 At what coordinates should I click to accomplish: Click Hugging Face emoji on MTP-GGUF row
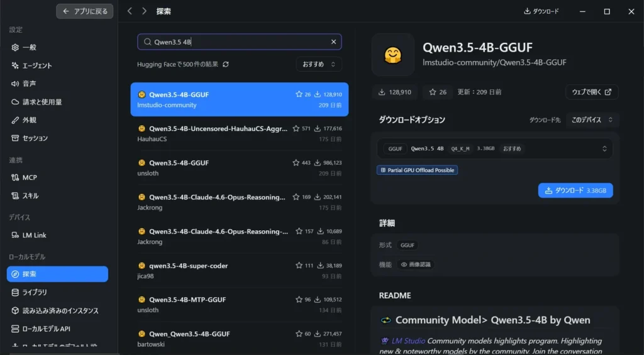coord(142,300)
